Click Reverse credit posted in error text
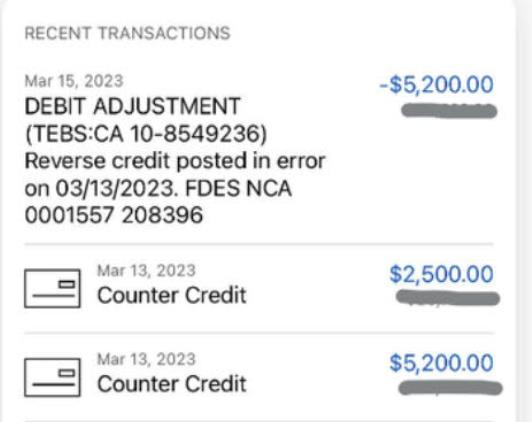The width and height of the screenshot is (532, 422). tap(175, 161)
